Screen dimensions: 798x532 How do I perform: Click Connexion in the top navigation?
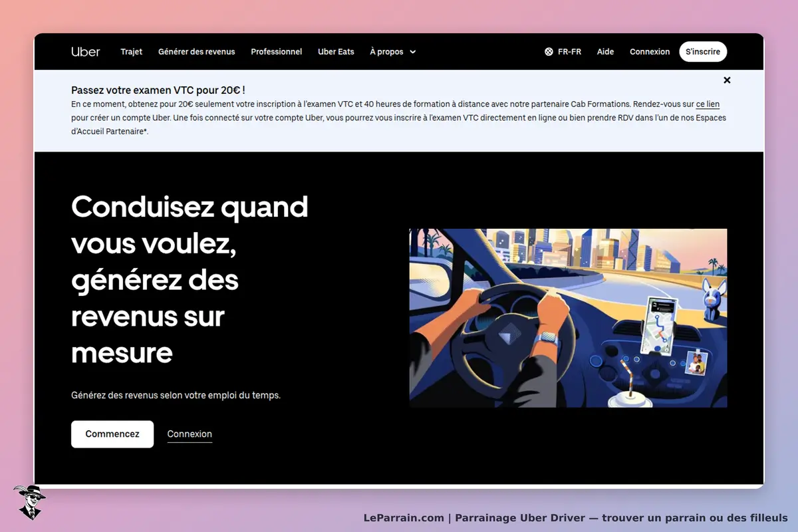[650, 52]
